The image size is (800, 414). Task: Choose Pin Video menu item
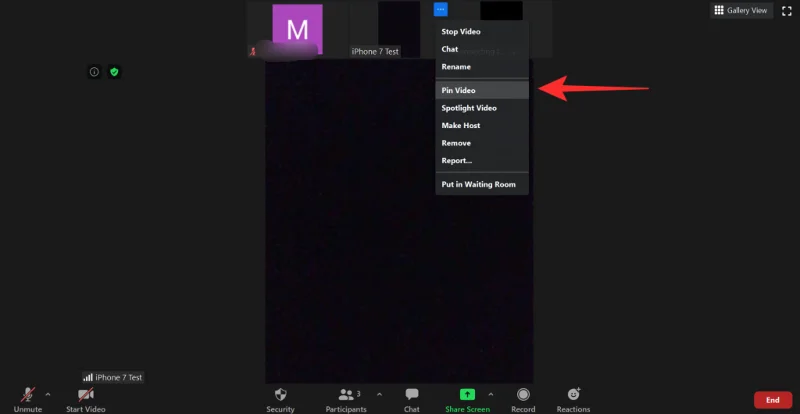point(482,90)
